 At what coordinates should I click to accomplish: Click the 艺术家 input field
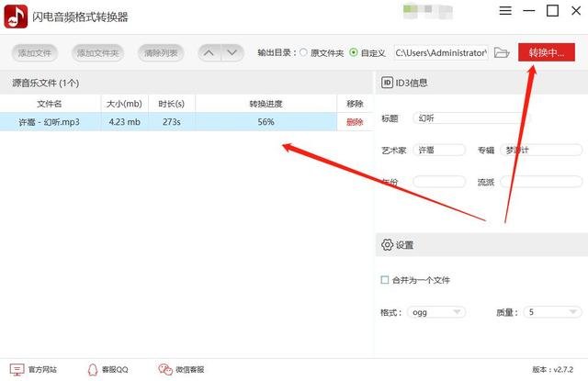439,151
